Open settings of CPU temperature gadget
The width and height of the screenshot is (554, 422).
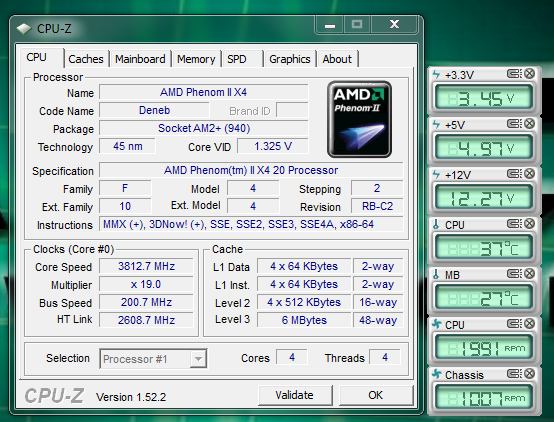pos(514,224)
